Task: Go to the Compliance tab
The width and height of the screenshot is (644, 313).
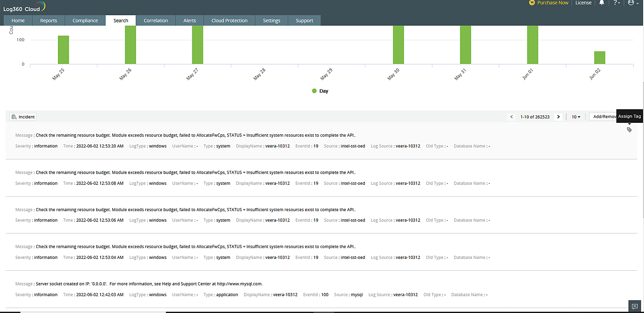Action: pyautogui.click(x=85, y=21)
